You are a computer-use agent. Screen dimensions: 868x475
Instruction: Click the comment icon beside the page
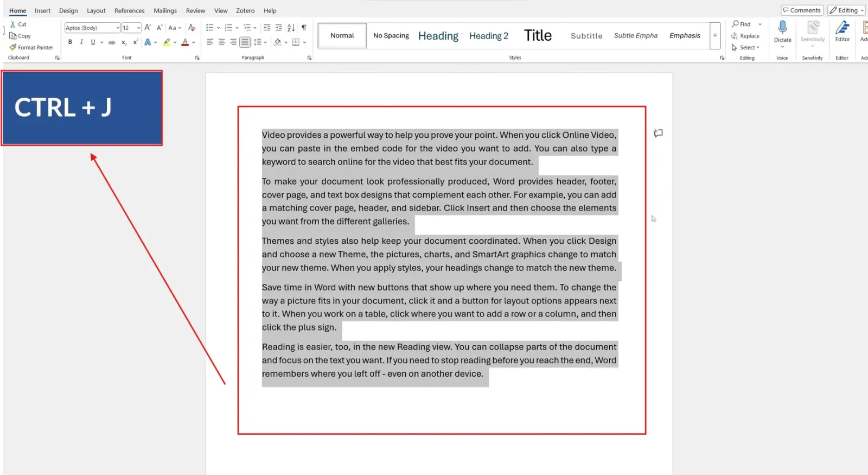(x=658, y=133)
